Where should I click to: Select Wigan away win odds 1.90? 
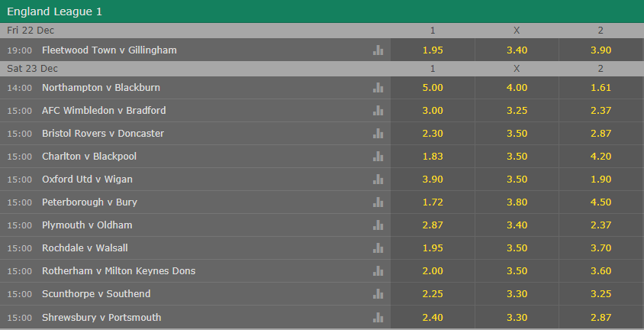pos(601,180)
